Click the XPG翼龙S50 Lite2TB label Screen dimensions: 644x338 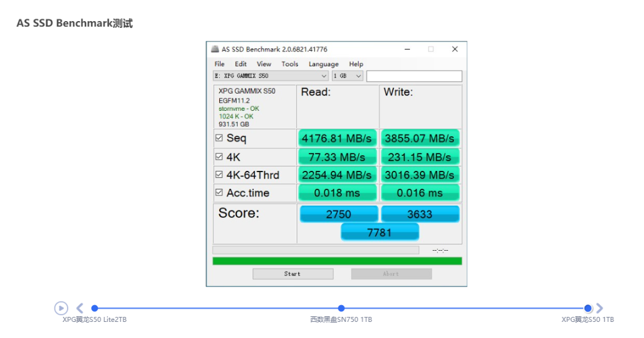click(95, 319)
